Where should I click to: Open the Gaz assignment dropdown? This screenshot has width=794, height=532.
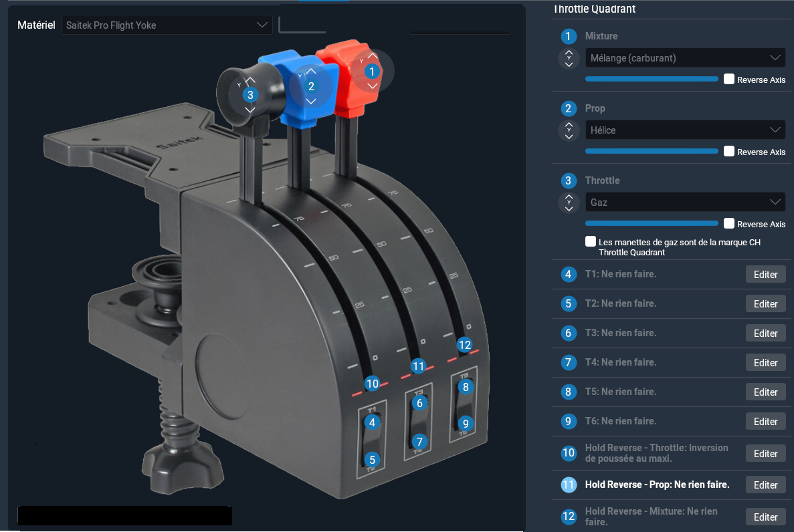click(x=685, y=202)
